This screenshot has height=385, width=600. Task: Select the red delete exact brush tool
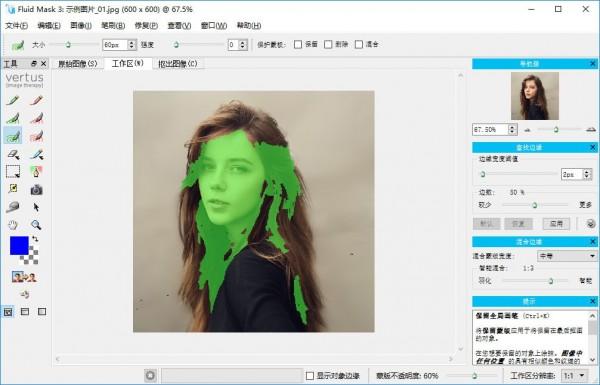click(36, 101)
